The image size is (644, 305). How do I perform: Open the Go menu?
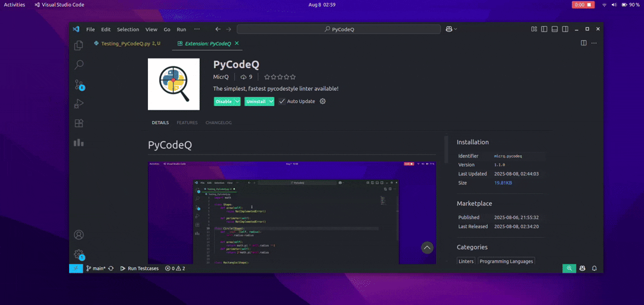167,29
